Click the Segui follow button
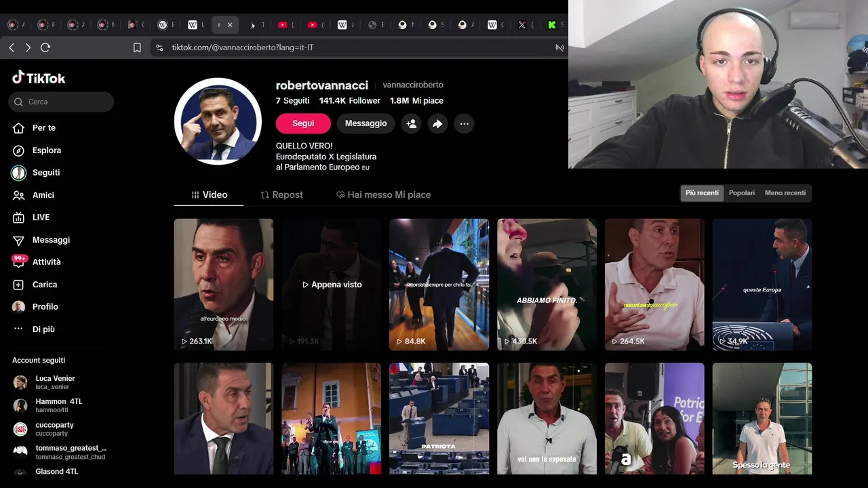This screenshot has width=868, height=488. click(303, 123)
